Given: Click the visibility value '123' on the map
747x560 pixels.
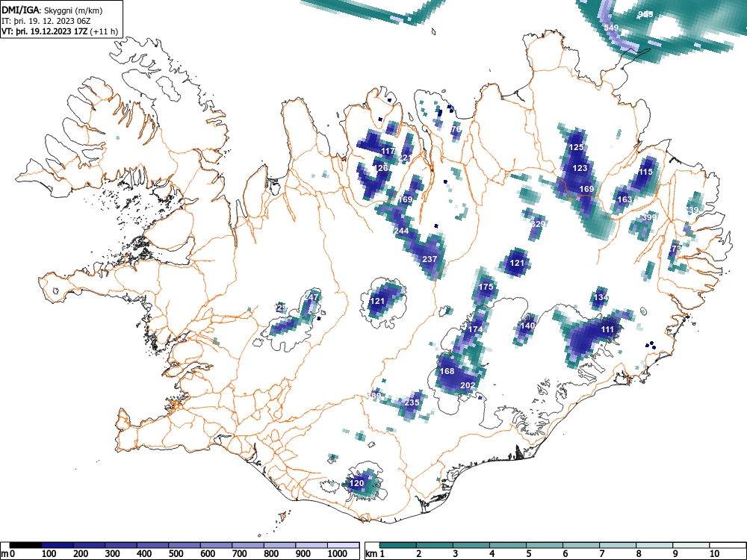Looking at the screenshot, I should (x=580, y=168).
